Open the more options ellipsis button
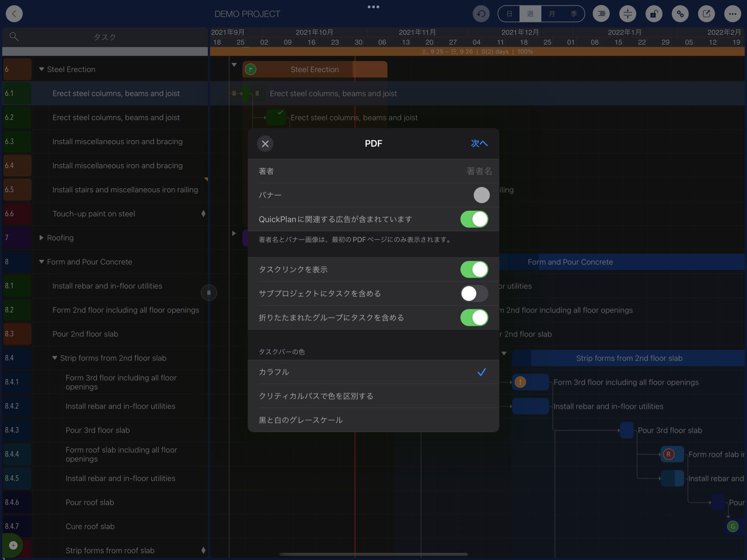 pyautogui.click(x=732, y=14)
